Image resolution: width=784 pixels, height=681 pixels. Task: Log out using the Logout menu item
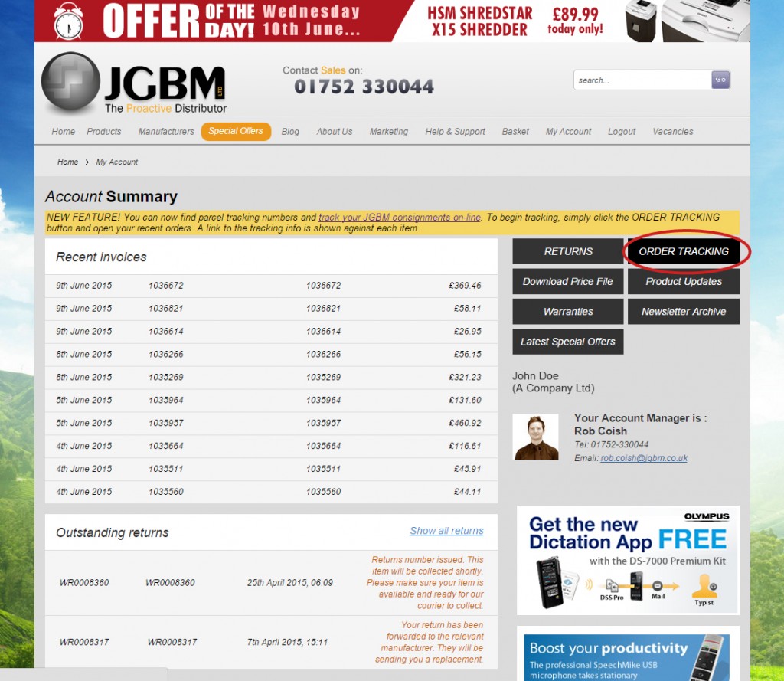click(621, 131)
